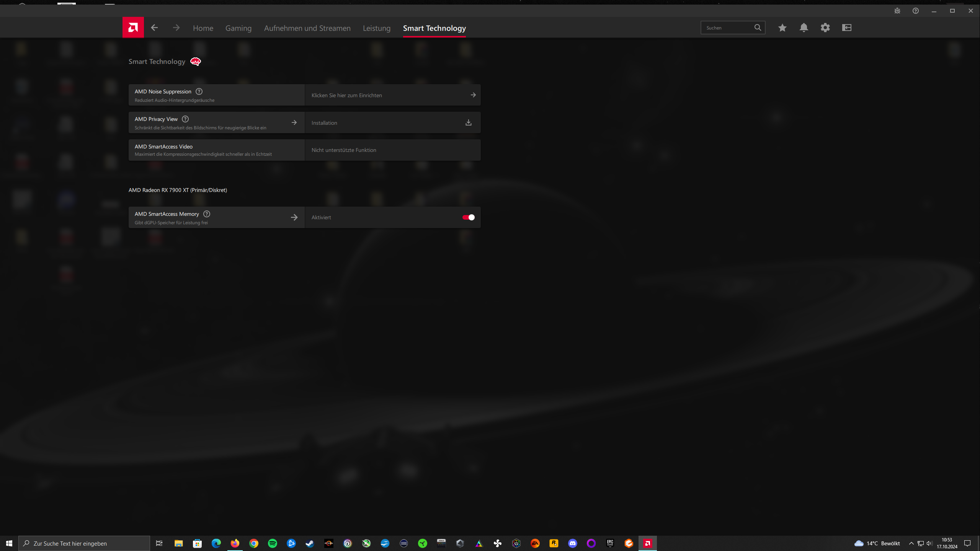980x551 pixels.
Task: Open Spotify from the taskbar
Action: (x=272, y=543)
